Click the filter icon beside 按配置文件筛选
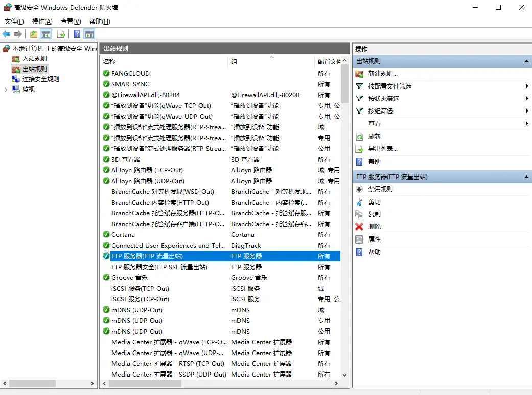 click(x=359, y=86)
